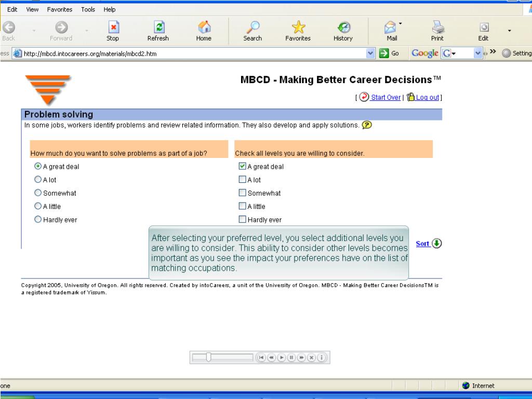
Task: Click the green Go arrow button
Action: 384,54
